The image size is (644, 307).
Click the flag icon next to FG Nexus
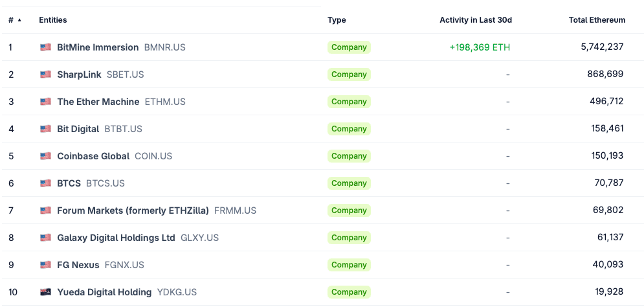[x=45, y=265]
